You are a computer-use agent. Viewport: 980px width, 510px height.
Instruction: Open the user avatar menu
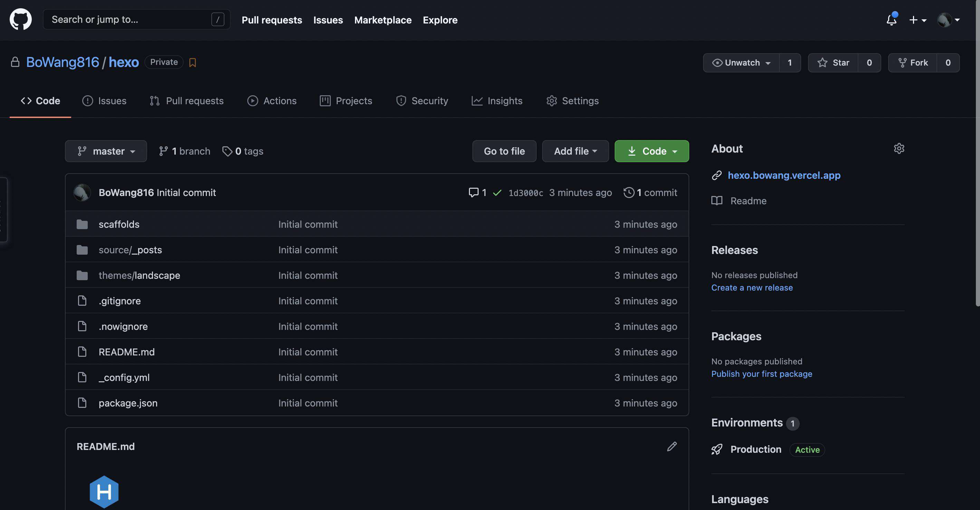tap(949, 20)
